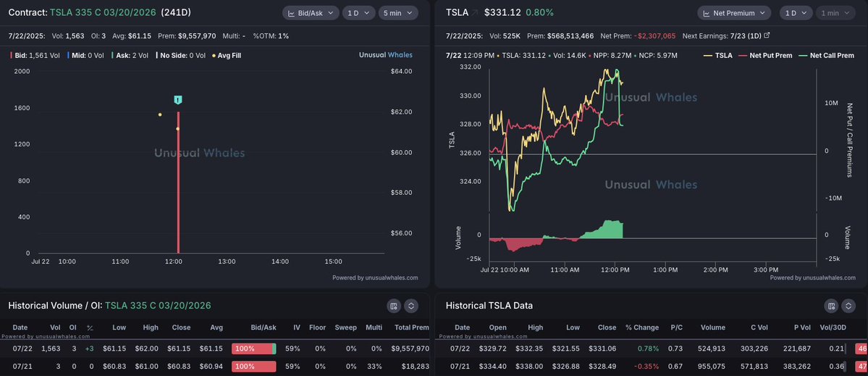This screenshot has height=376, width=868.
Task: Click column settings icon in Historical TSLA Data
Action: pos(831,306)
